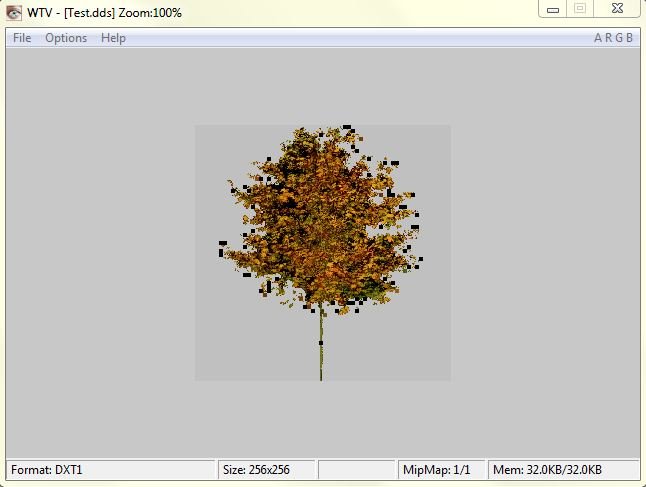This screenshot has width=646, height=487.
Task: Toggle the blue channel B
Action: click(x=630, y=38)
